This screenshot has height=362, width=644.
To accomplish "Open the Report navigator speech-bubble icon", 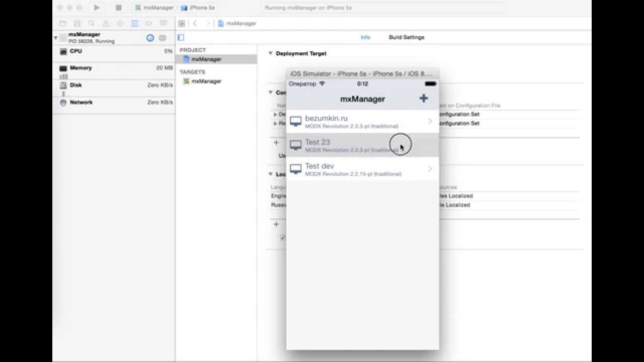I will click(163, 24).
